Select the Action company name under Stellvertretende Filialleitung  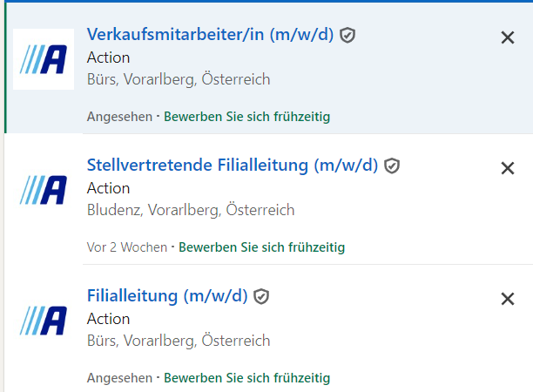point(109,188)
